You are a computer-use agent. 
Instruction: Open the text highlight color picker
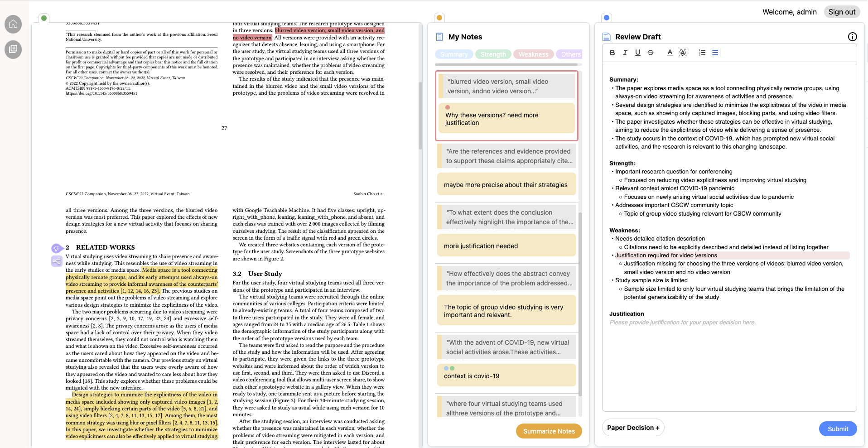tap(683, 53)
